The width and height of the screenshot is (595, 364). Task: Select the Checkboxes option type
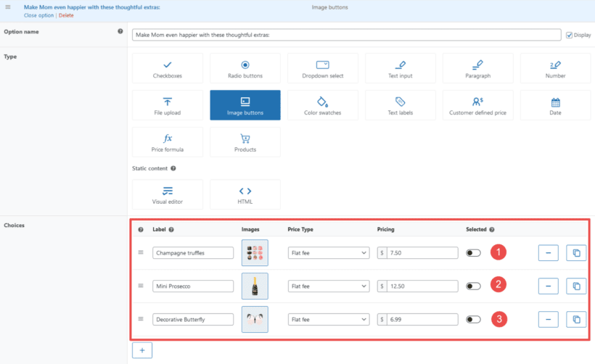coord(168,68)
